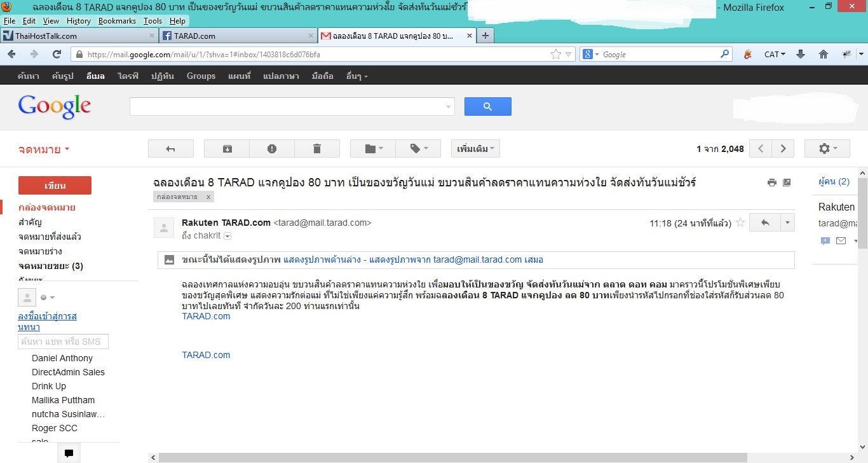Open more reply options dropdown arrow

click(788, 223)
